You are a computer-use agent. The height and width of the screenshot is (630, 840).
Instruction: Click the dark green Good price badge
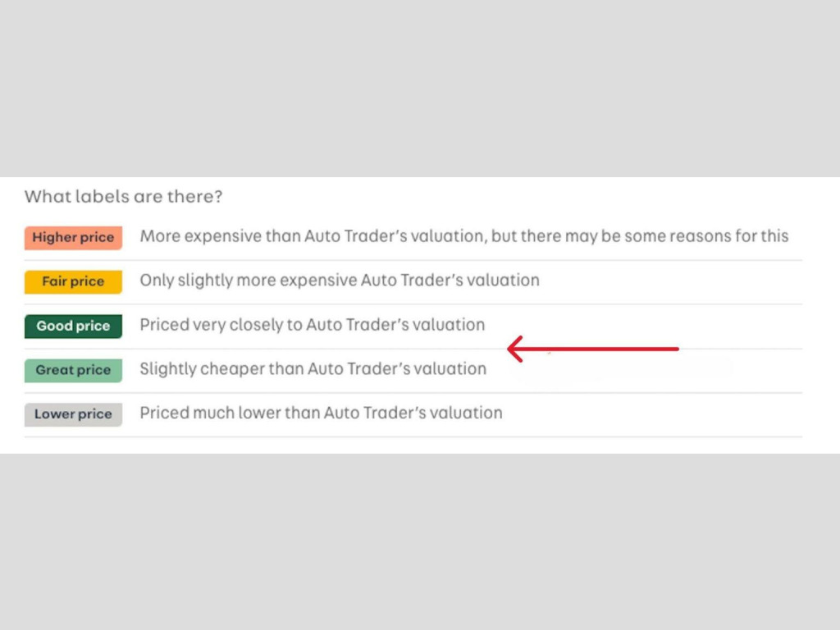pos(73,326)
